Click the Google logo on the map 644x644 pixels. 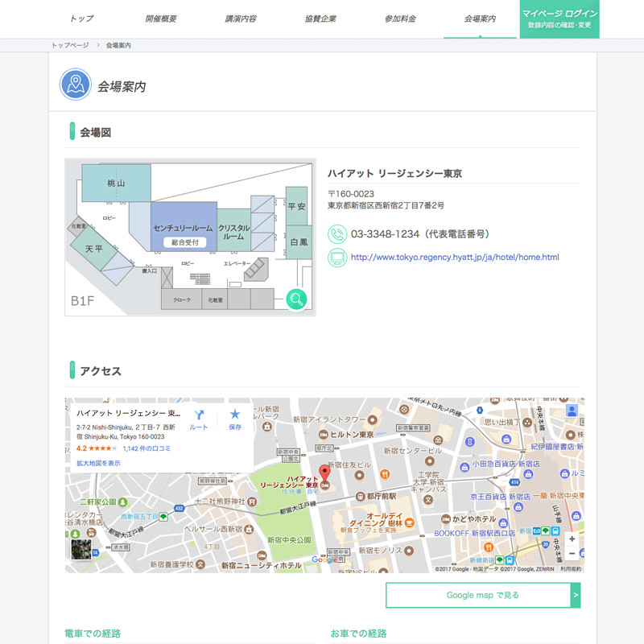pos(324,559)
